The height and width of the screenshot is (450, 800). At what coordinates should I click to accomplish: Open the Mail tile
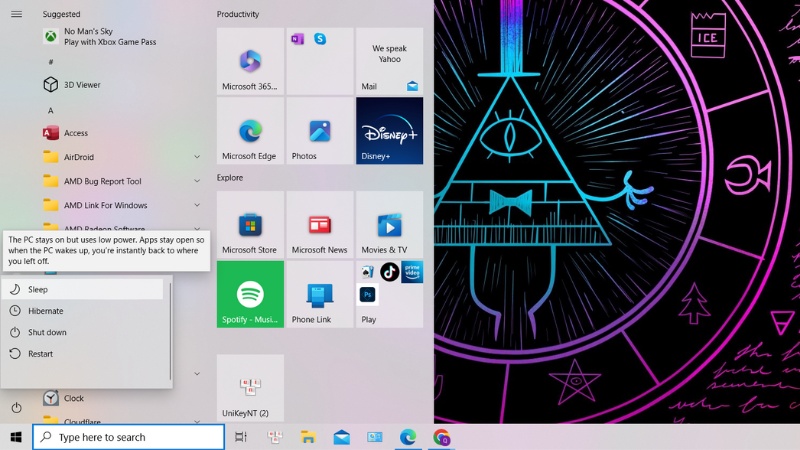pos(389,61)
